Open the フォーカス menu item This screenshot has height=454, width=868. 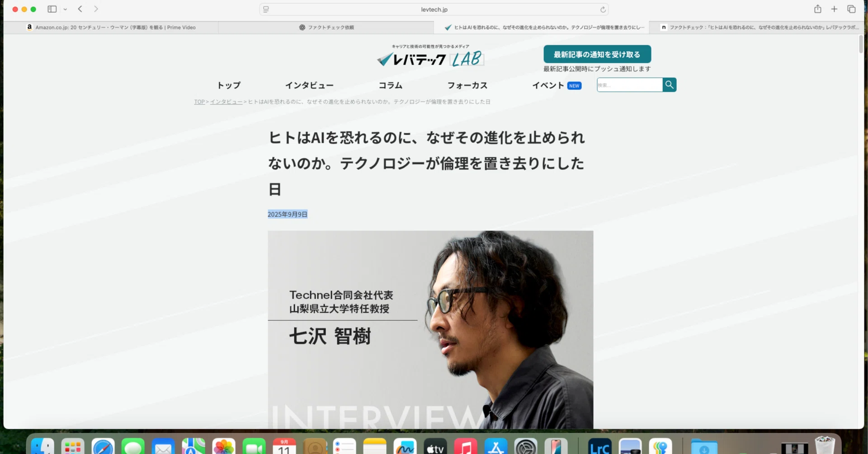coord(467,85)
